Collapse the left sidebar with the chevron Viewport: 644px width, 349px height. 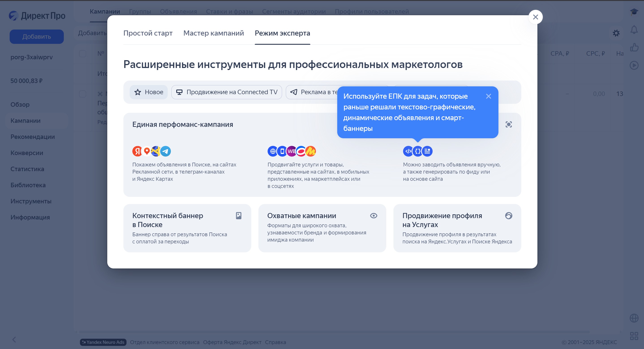click(x=14, y=340)
